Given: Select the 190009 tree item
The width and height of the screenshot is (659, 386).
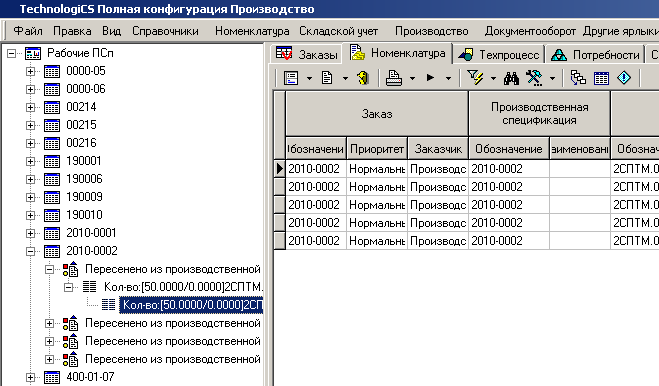Looking at the screenshot, I should tap(84, 197).
